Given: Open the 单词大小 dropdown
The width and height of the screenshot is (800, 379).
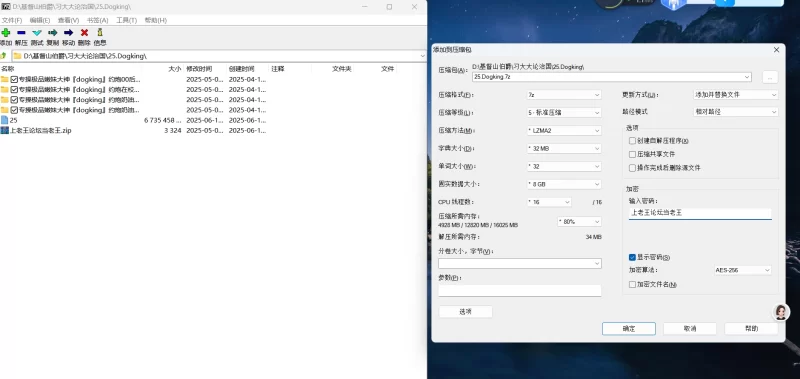Looking at the screenshot, I should (x=564, y=166).
